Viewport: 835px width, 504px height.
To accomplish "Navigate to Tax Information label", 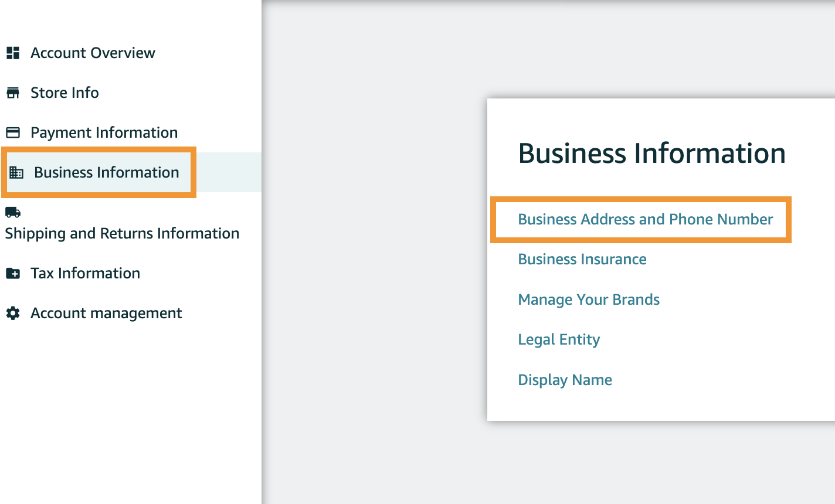I will pyautogui.click(x=85, y=273).
